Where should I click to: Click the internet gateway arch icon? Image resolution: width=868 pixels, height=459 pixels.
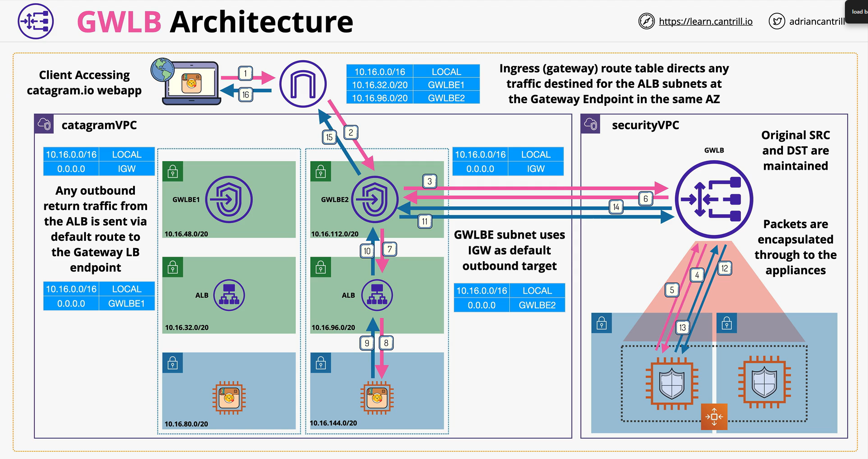coord(303,84)
